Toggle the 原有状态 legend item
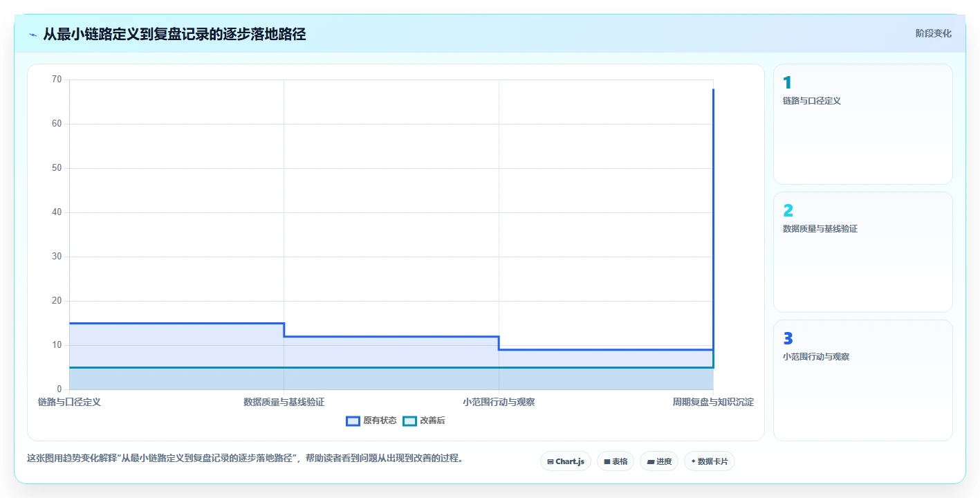Image resolution: width=980 pixels, height=498 pixels. click(371, 421)
